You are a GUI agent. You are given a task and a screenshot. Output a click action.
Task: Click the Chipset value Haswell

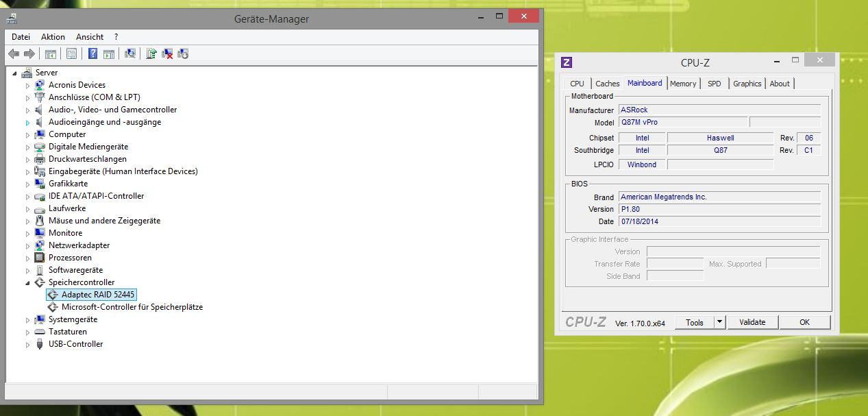tap(720, 138)
